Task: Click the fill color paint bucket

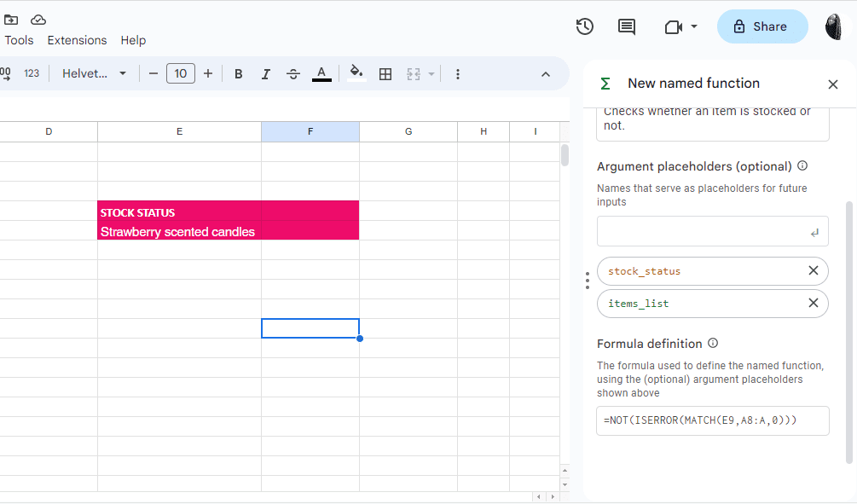Action: pyautogui.click(x=356, y=73)
